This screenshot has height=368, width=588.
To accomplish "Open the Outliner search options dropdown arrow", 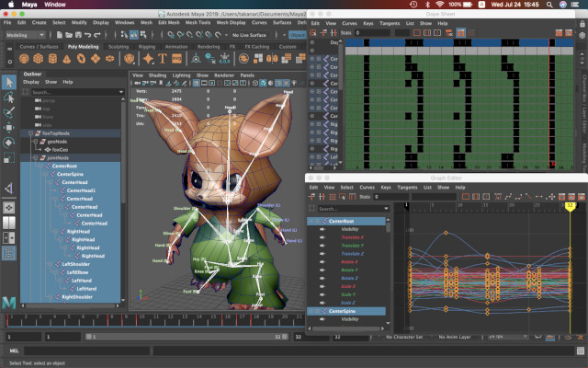I will click(121, 92).
